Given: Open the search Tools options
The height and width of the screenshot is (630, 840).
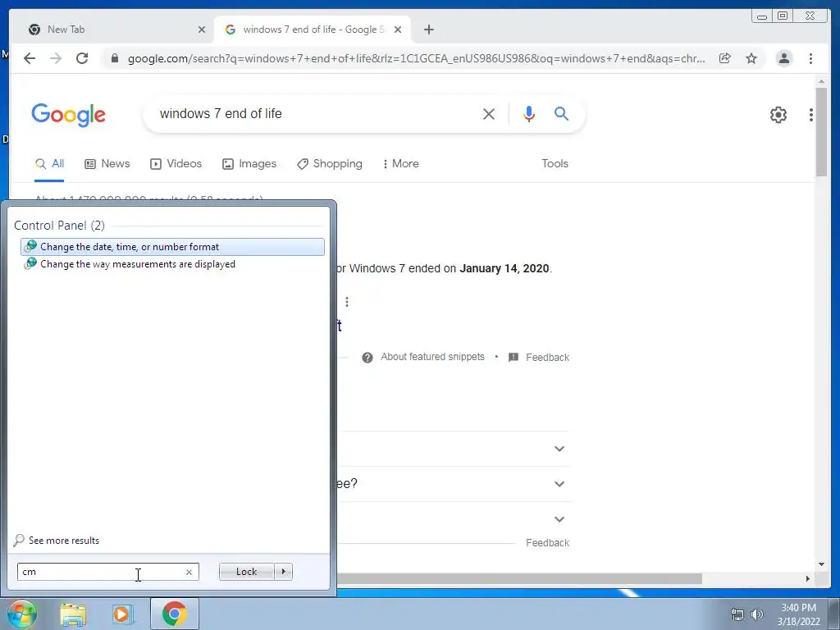Looking at the screenshot, I should tap(555, 164).
